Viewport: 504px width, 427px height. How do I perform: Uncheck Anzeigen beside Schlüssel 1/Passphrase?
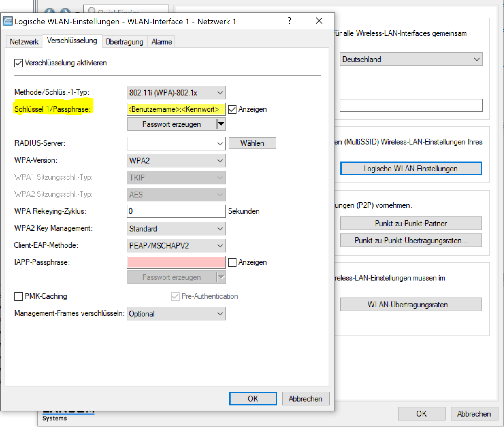tap(232, 110)
